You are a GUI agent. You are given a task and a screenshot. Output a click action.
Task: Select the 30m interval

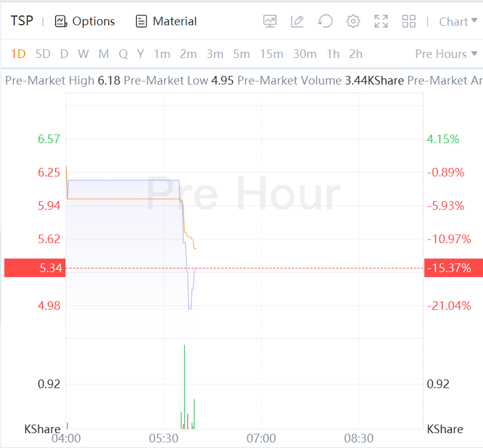coord(304,54)
